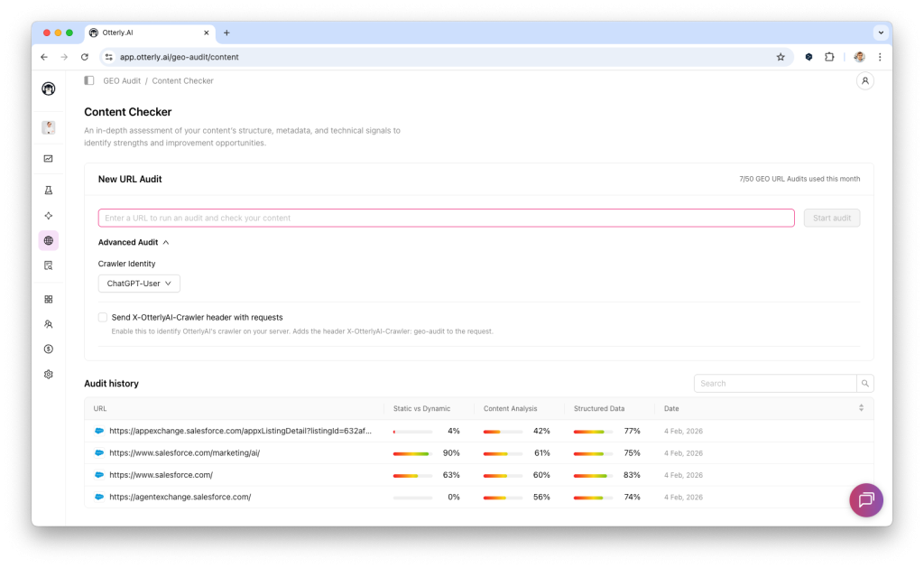Screen dimensions: 924x568
Task: View site information icon in address bar
Action: point(108,57)
